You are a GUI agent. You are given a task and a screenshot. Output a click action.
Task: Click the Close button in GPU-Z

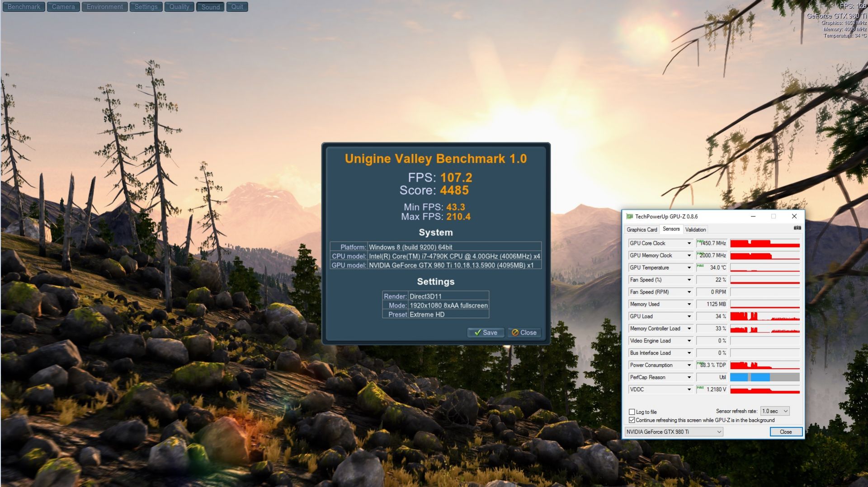coord(786,432)
